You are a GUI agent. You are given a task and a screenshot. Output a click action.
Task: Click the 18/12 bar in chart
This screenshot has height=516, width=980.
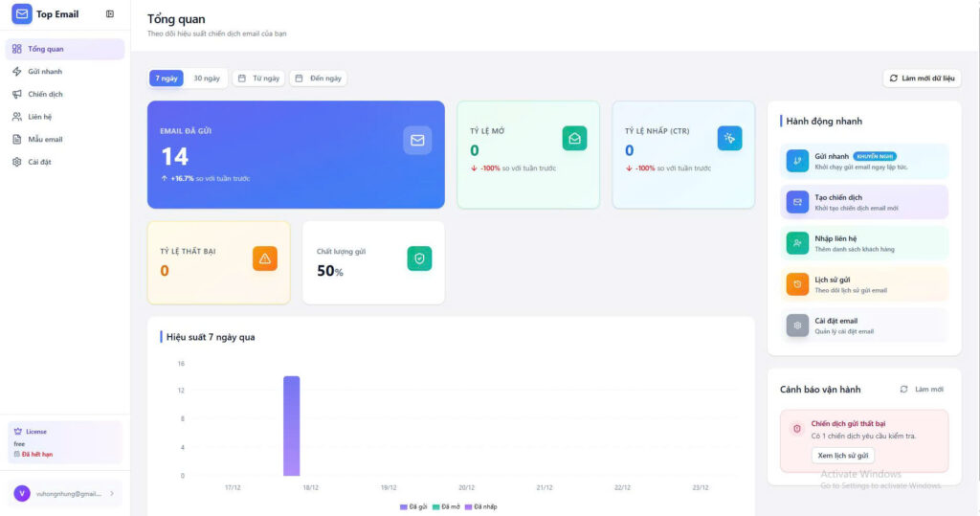[291, 426]
